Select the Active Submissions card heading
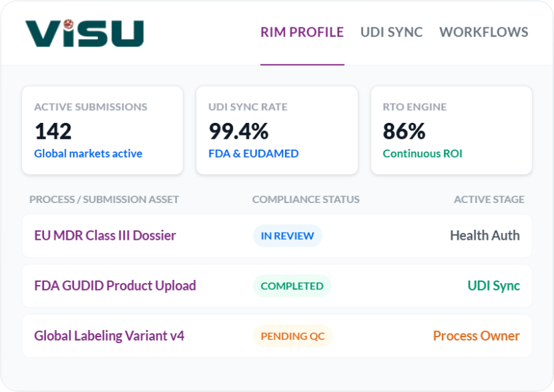Screen dimensions: 554x392 [x=91, y=107]
